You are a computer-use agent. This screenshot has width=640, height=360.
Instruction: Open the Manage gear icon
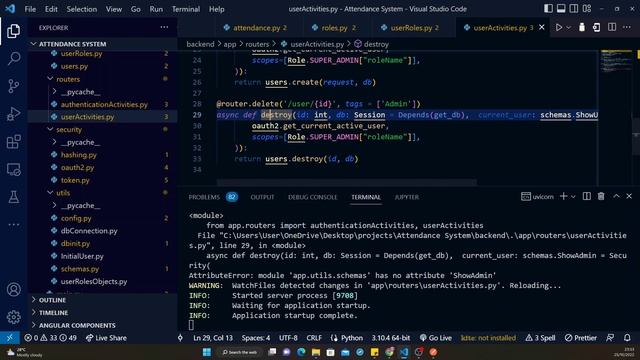coord(13,317)
